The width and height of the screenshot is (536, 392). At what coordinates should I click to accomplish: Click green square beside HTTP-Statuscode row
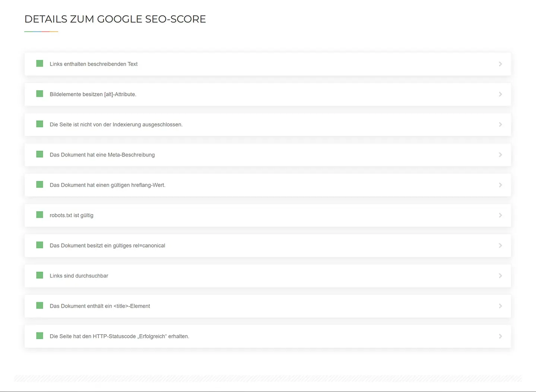pos(39,336)
